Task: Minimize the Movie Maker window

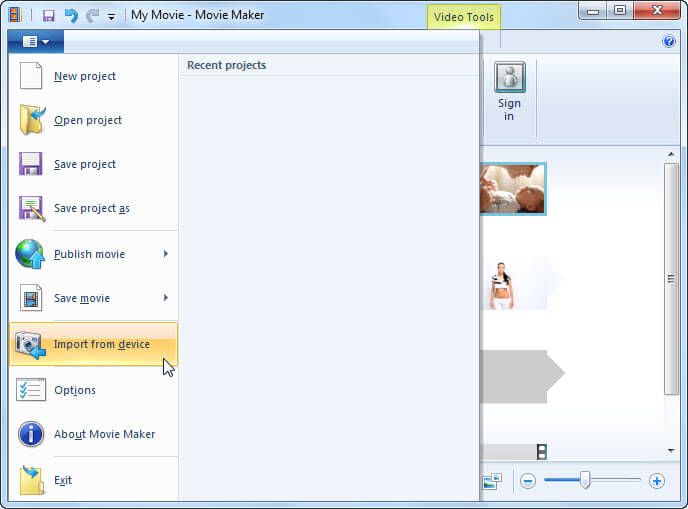Action: 593,11
